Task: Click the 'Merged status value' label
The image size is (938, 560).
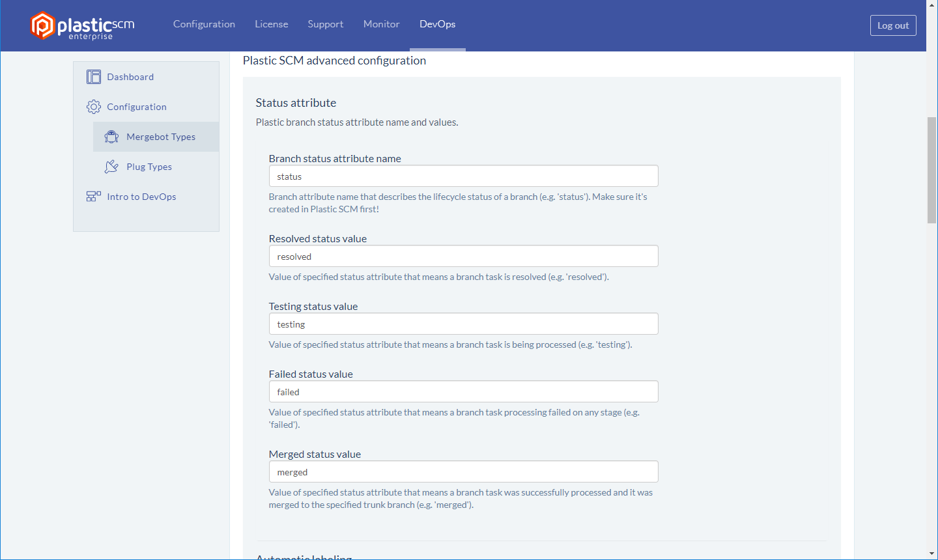Action: [315, 454]
